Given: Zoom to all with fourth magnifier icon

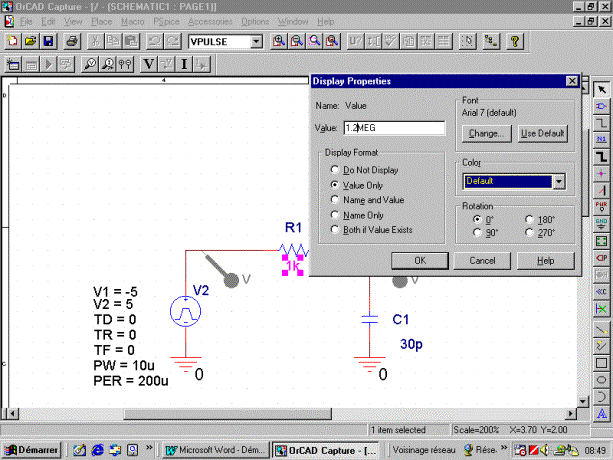Looking at the screenshot, I should (x=332, y=41).
